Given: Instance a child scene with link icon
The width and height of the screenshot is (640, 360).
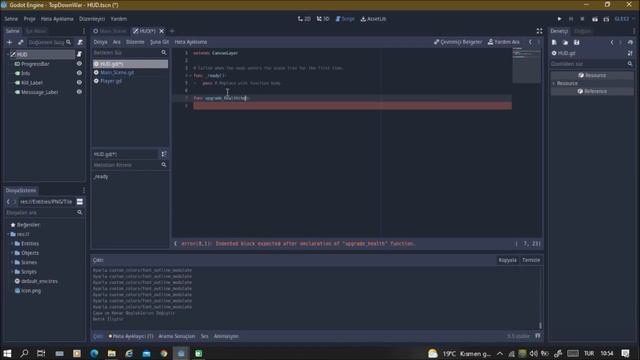Looking at the screenshot, I should 20,42.
